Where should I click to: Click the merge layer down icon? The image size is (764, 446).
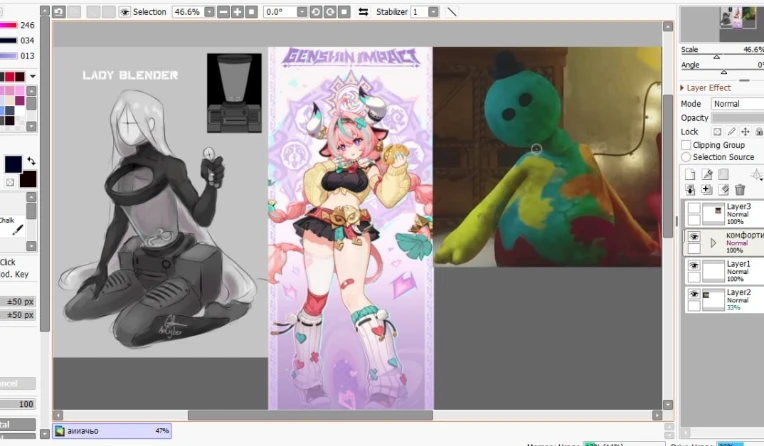(707, 190)
